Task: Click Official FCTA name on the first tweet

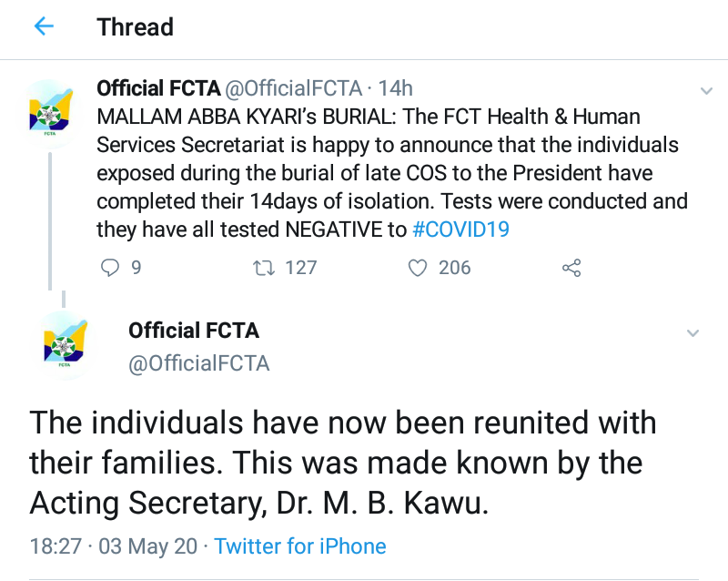Action: [158, 88]
